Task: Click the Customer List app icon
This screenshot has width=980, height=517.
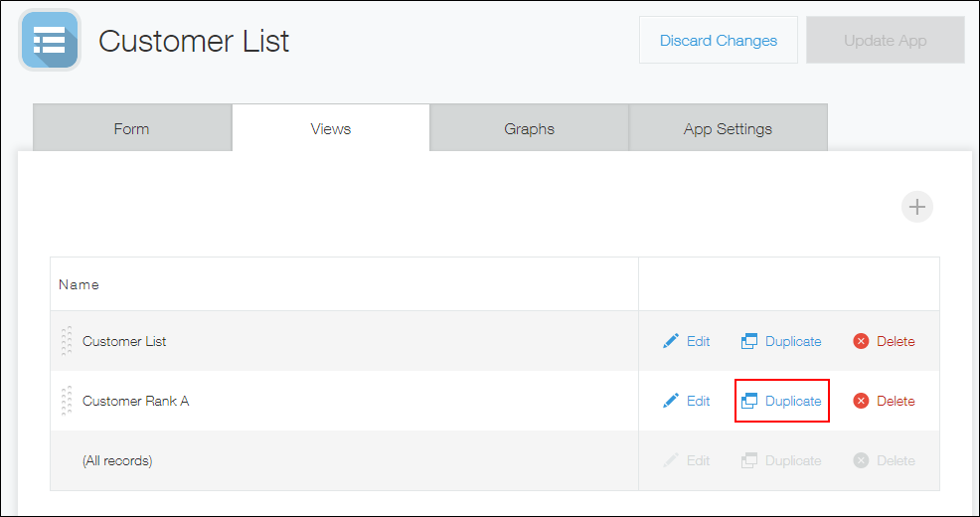Action: 49,41
